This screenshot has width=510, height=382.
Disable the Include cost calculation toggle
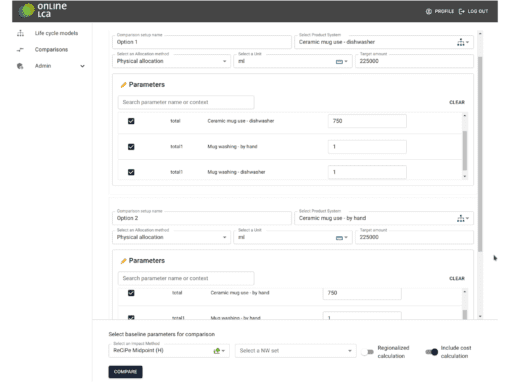click(x=432, y=352)
